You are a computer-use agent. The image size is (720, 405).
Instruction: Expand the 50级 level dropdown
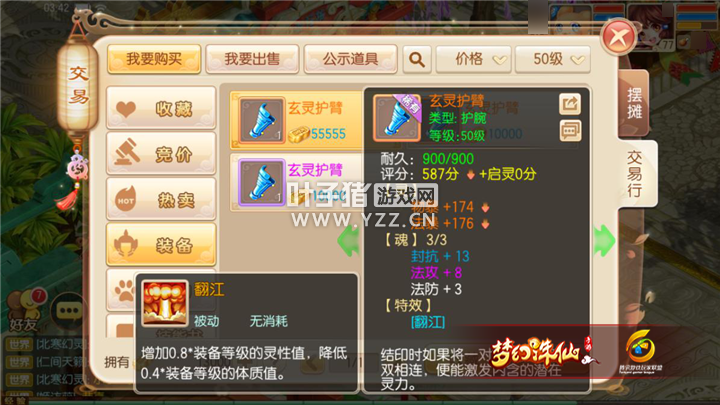pyautogui.click(x=552, y=59)
